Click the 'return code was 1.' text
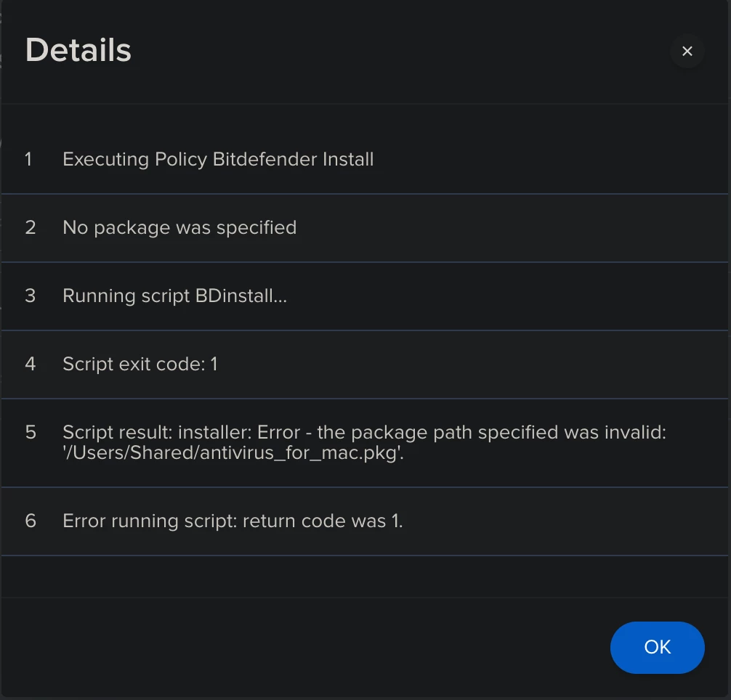 click(x=323, y=521)
